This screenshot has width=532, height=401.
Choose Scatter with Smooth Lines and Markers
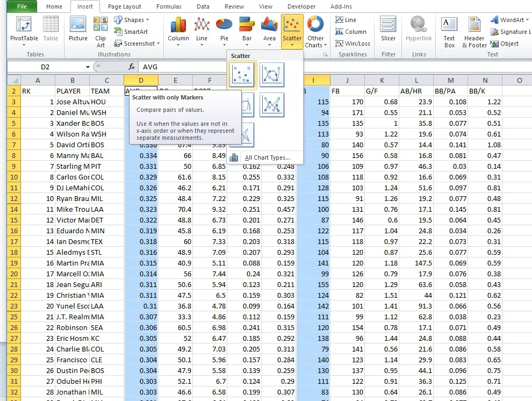click(272, 75)
